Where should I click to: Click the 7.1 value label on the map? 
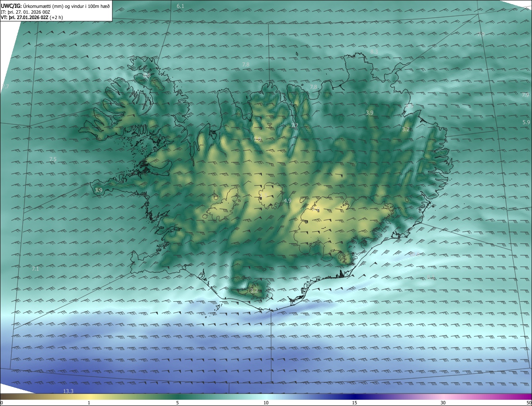[35, 269]
